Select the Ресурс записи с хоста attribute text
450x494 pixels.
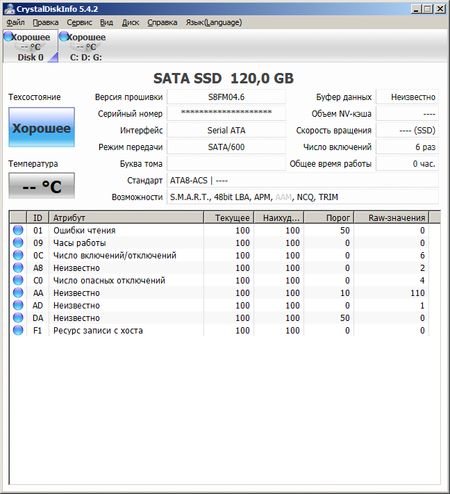[x=98, y=331]
